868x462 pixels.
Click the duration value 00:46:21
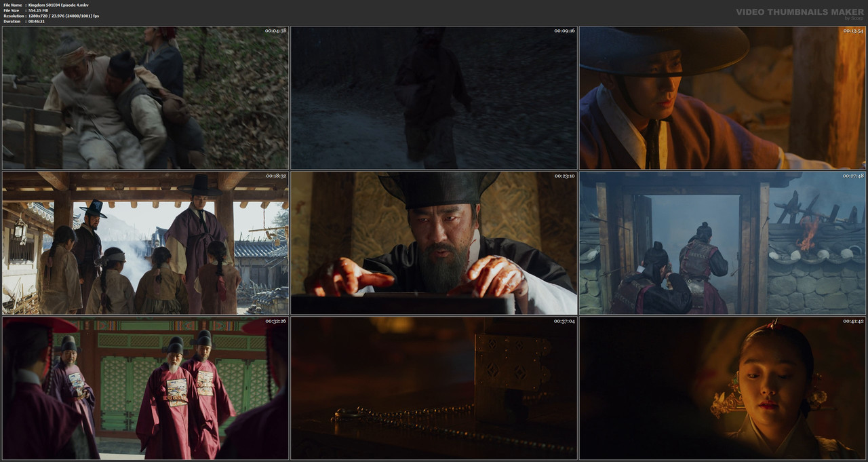coord(37,21)
